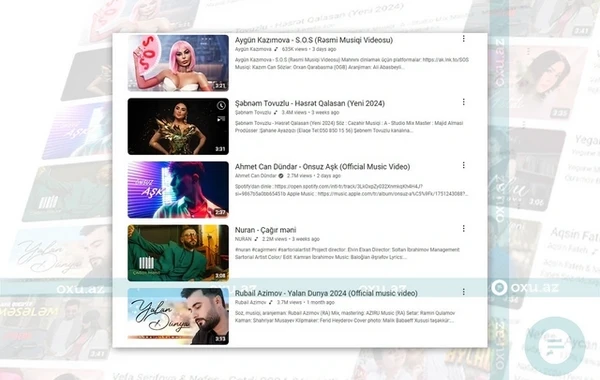Open options menu for Aygün Kazımova S.O.S video
Image resolution: width=600 pixels, height=380 pixels.
click(x=463, y=39)
